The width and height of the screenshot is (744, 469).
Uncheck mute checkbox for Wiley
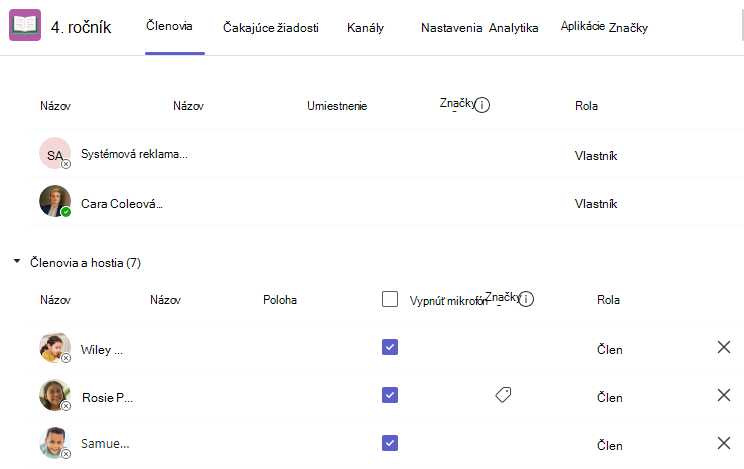pos(390,347)
